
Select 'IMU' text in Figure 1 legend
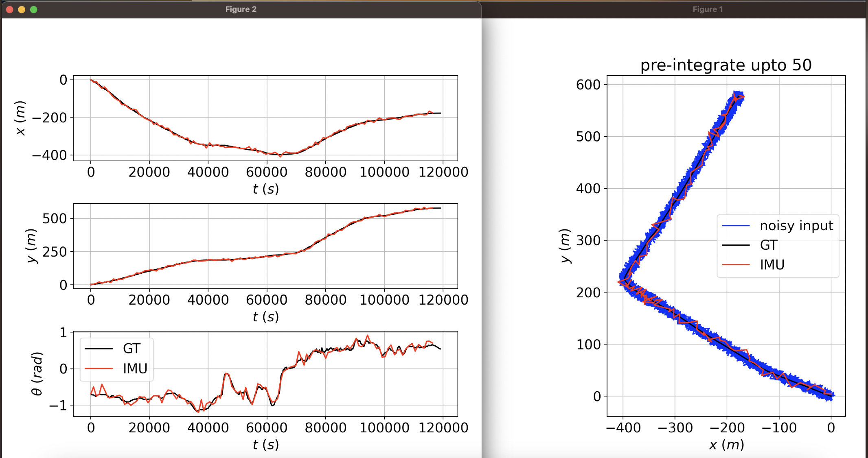tap(772, 265)
